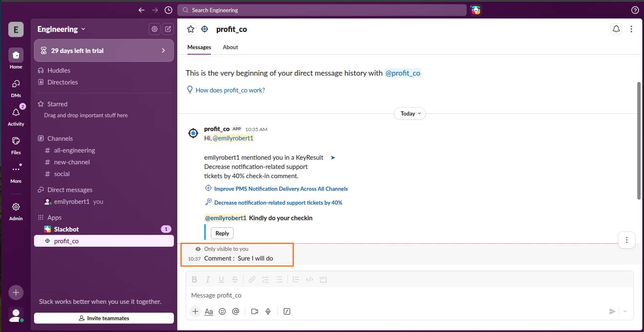Toggle ordered list formatting
Screen dimensions: 644x332
(x=265, y=279)
